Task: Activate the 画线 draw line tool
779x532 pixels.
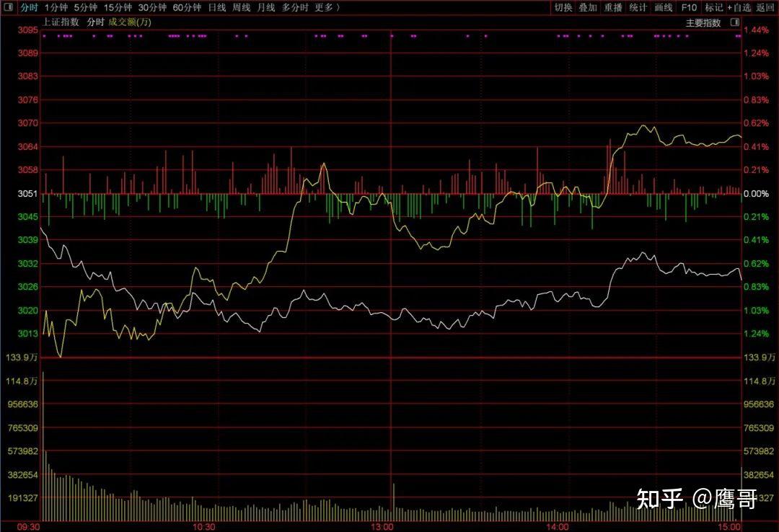Action: [x=664, y=7]
